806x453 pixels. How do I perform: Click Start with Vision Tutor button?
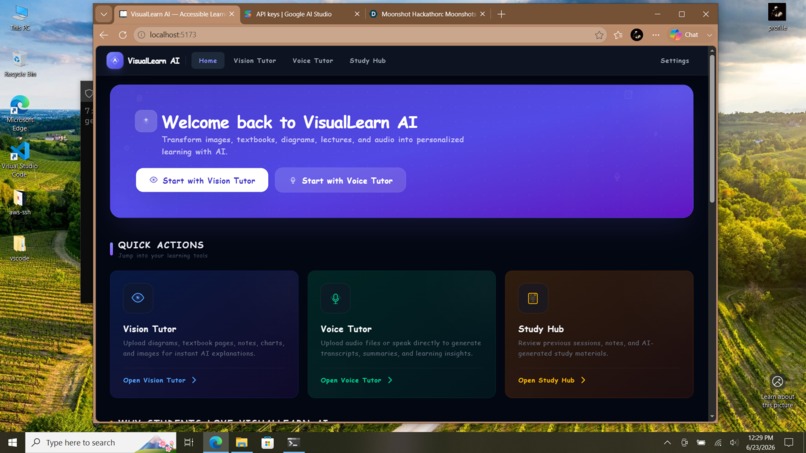[x=202, y=180]
